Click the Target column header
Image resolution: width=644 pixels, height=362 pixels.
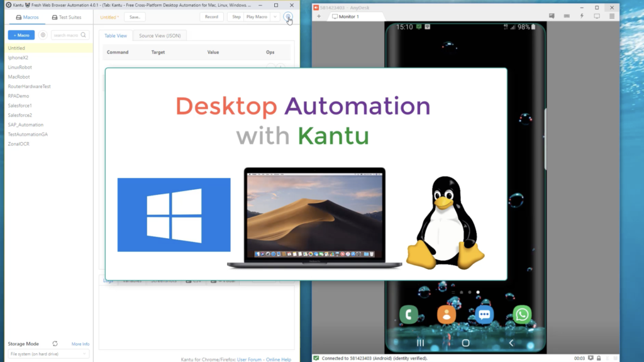(x=158, y=52)
